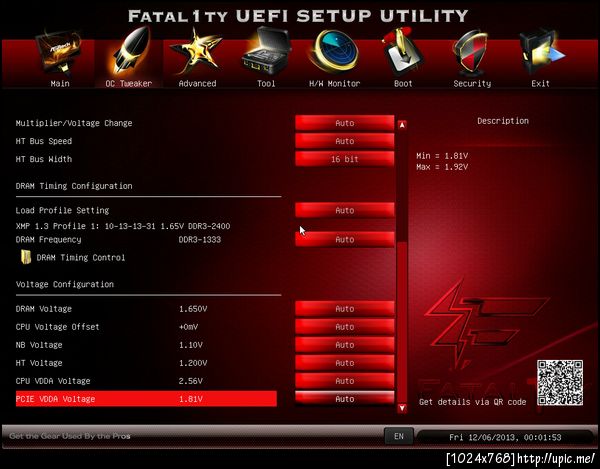Viewport: 600px width, 469px height.
Task: Click the 1.650V DRAM voltage value
Action: tap(193, 309)
